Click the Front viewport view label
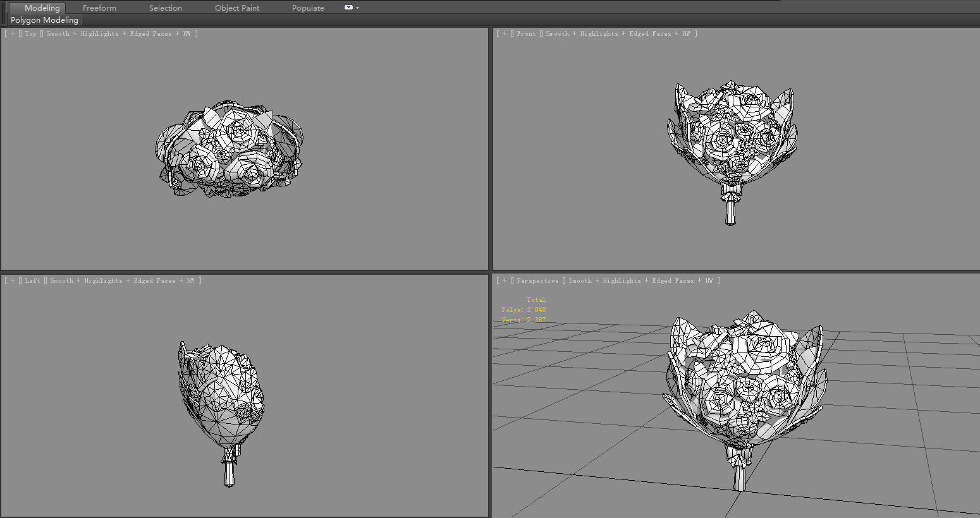 pos(526,34)
